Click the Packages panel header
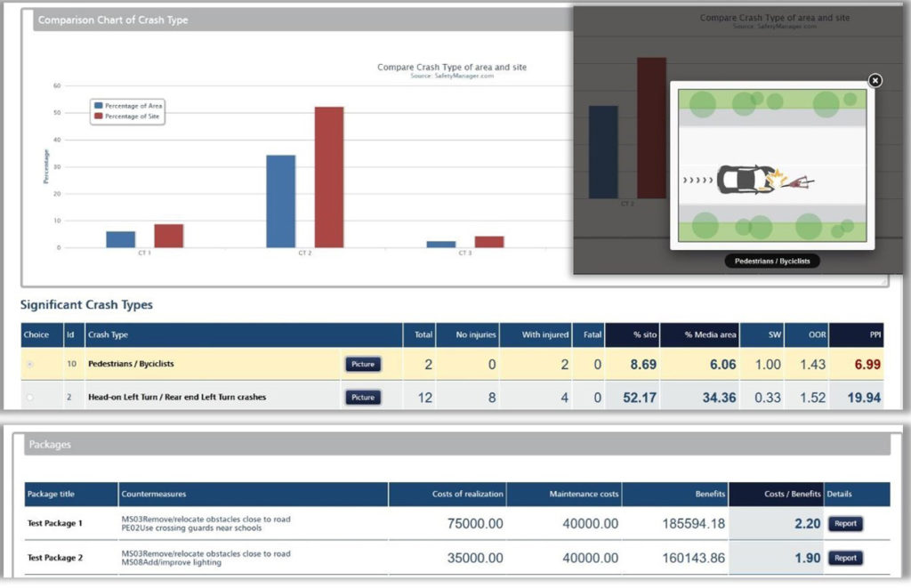The image size is (911, 588). pos(457,444)
